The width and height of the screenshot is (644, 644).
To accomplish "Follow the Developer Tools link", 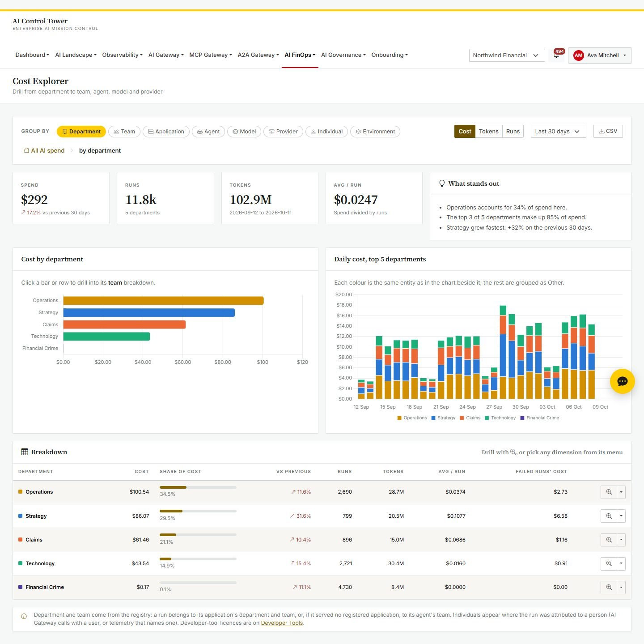I will 282,623.
